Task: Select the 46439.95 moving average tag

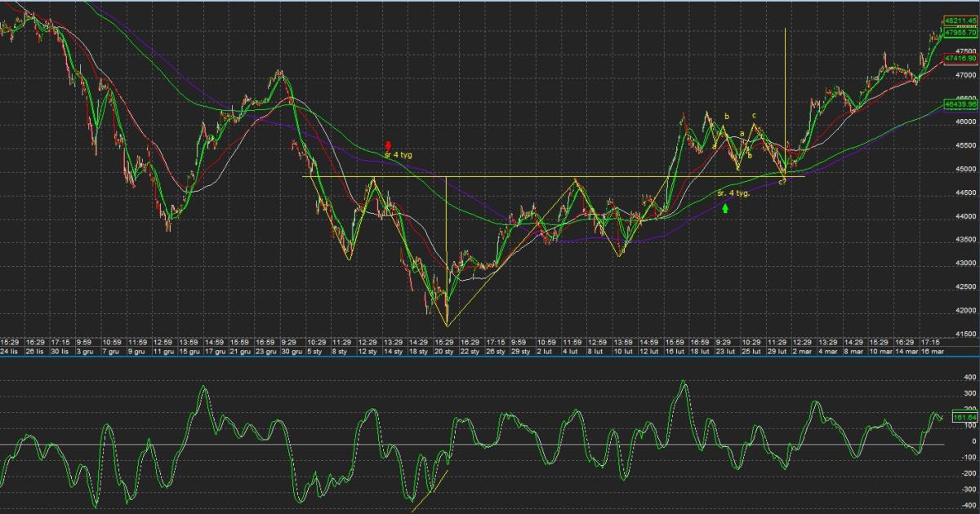Action: [961, 104]
